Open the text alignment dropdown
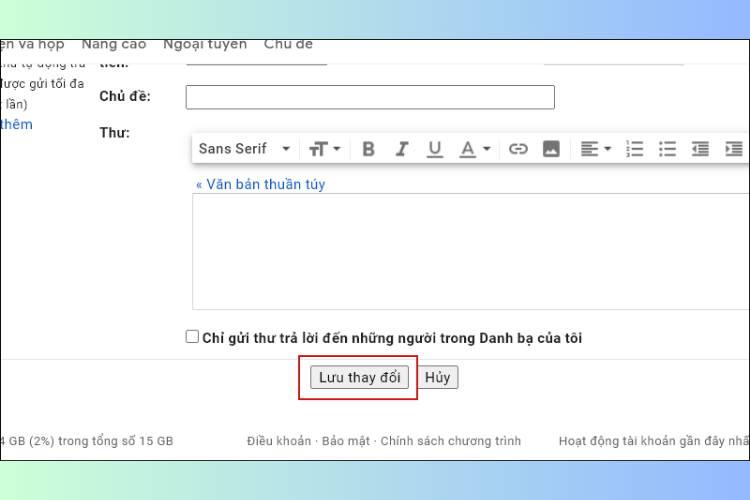Image resolution: width=750 pixels, height=500 pixels. [x=596, y=149]
